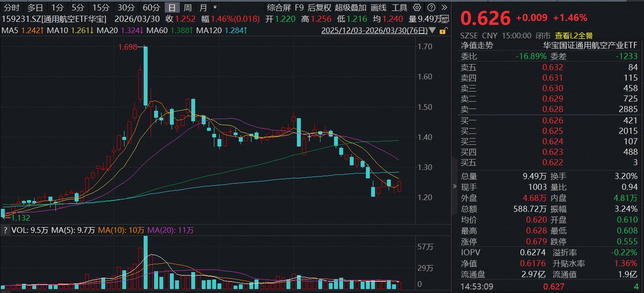The height and width of the screenshot is (293, 644).
Task: Click the VOL indicator help question icon
Action: (x=5, y=230)
